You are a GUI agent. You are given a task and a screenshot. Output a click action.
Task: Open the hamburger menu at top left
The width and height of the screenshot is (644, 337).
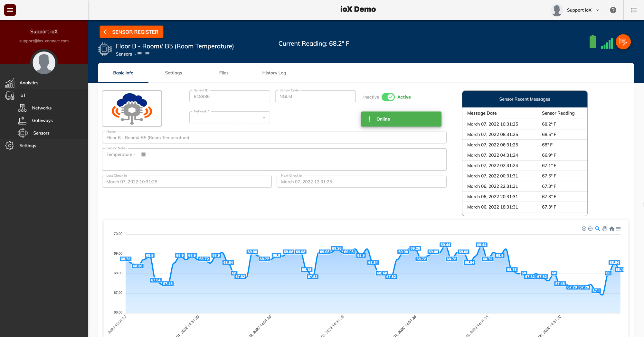10,10
